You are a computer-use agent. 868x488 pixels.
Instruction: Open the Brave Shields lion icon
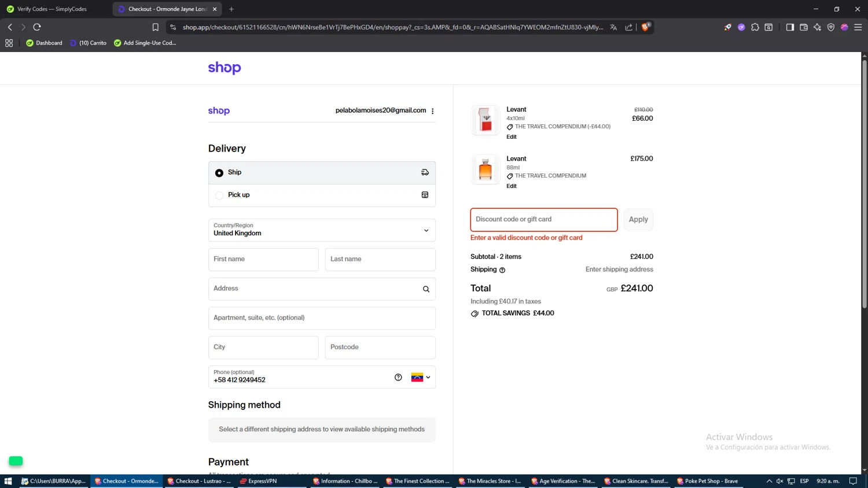tap(645, 27)
